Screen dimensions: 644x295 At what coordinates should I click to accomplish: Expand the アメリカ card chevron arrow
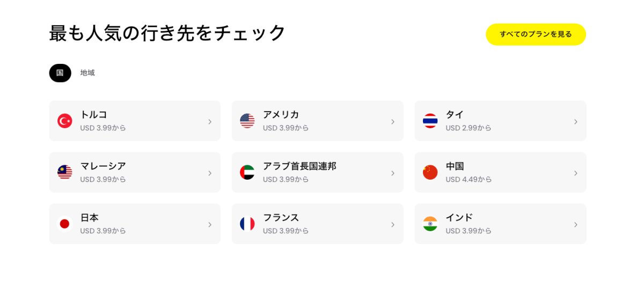pyautogui.click(x=392, y=122)
